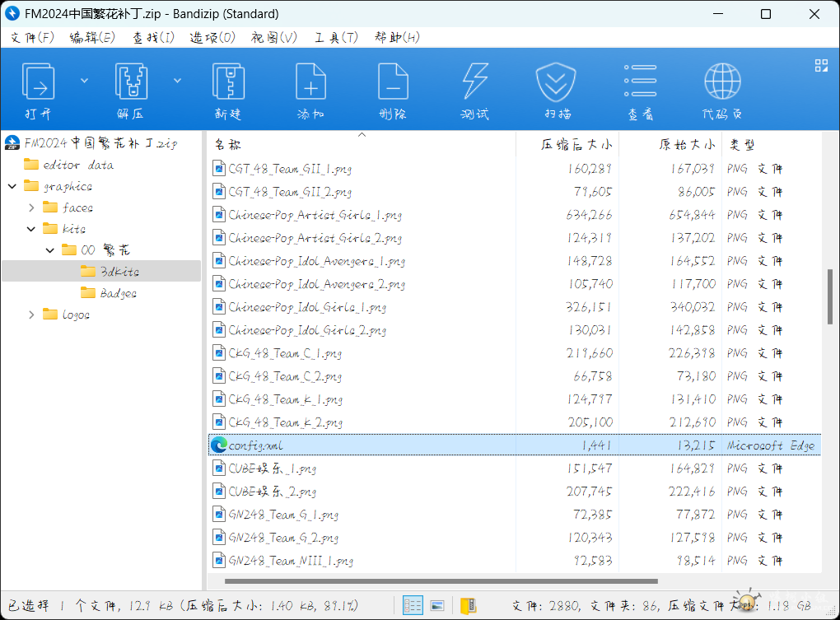The image size is (840, 620).
Task: Select file GN248_Team_G_2.png
Action: click(x=283, y=538)
